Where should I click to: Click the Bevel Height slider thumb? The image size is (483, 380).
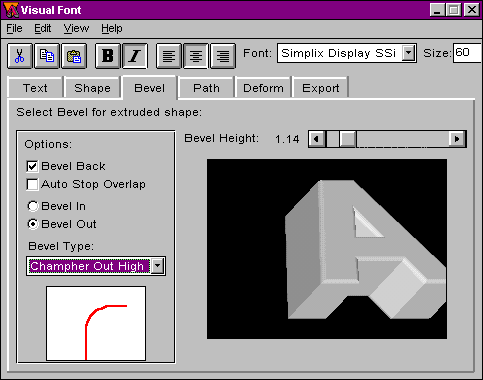pos(348,139)
